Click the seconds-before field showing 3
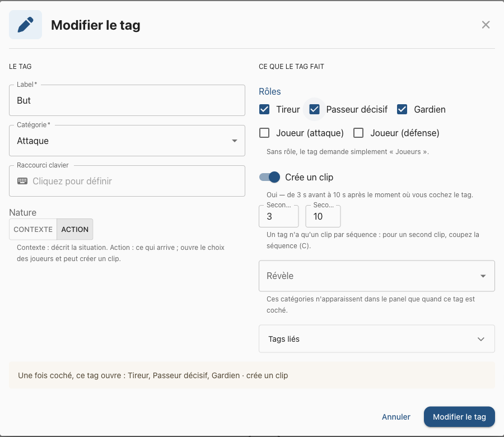The width and height of the screenshot is (504, 437). [x=279, y=216]
